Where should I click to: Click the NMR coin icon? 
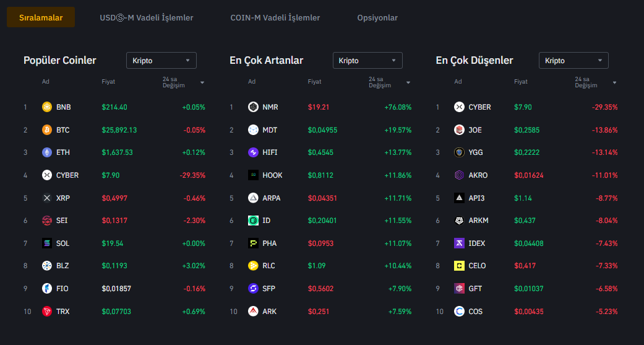pyautogui.click(x=252, y=107)
